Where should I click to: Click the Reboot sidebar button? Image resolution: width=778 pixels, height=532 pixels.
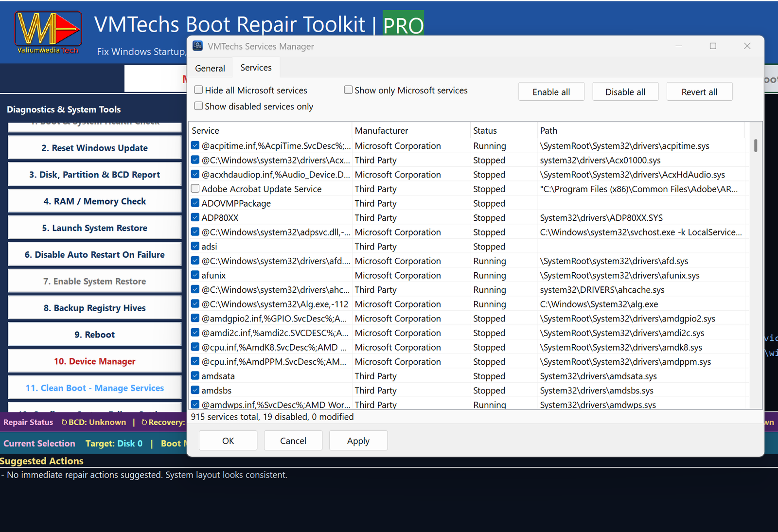(95, 335)
